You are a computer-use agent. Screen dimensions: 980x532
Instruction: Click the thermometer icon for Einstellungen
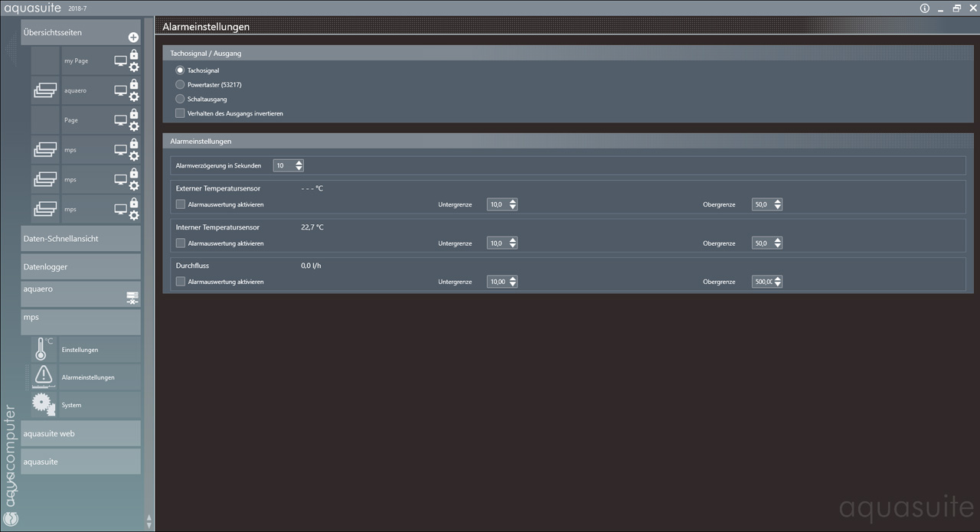click(44, 349)
